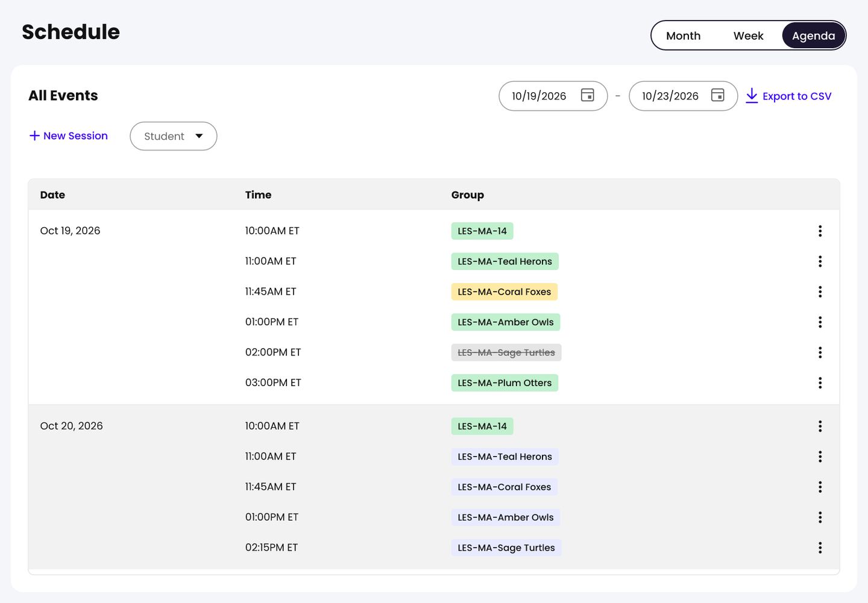Open options menu for Oct 20 01:00PM Amber Owls
This screenshot has height=603, width=868.
[x=820, y=517]
